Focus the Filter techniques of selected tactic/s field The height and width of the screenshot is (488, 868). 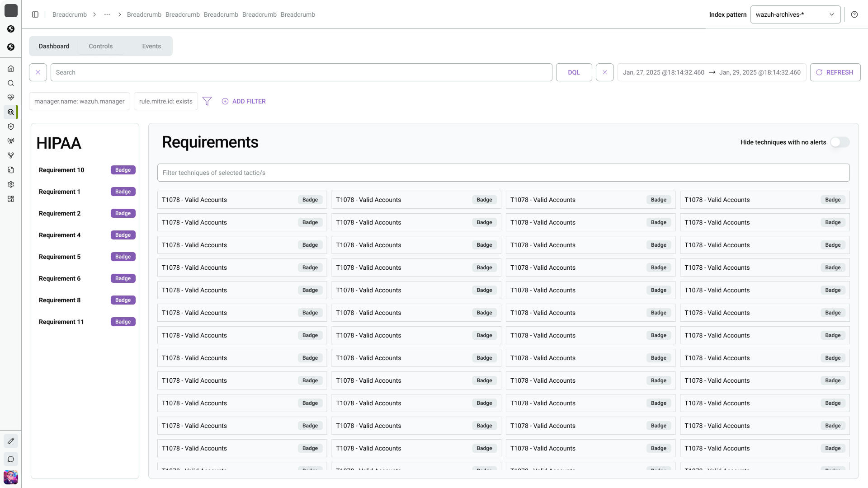pos(504,173)
